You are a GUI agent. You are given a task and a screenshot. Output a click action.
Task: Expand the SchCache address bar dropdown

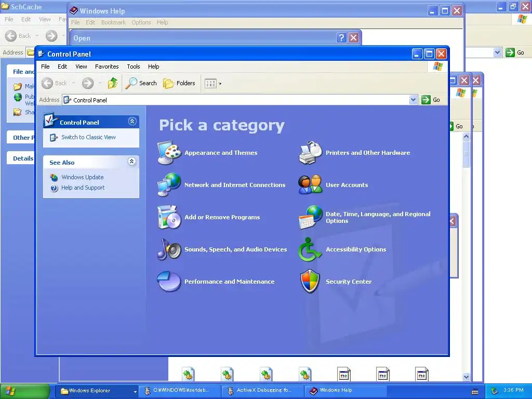pos(497,52)
